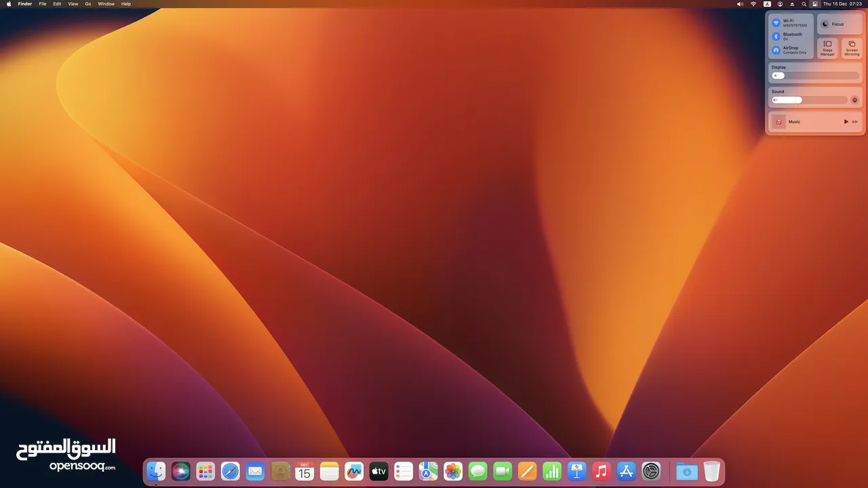Viewport: 868px width, 488px height.
Task: Open Pages app in the Dock
Action: 527,471
